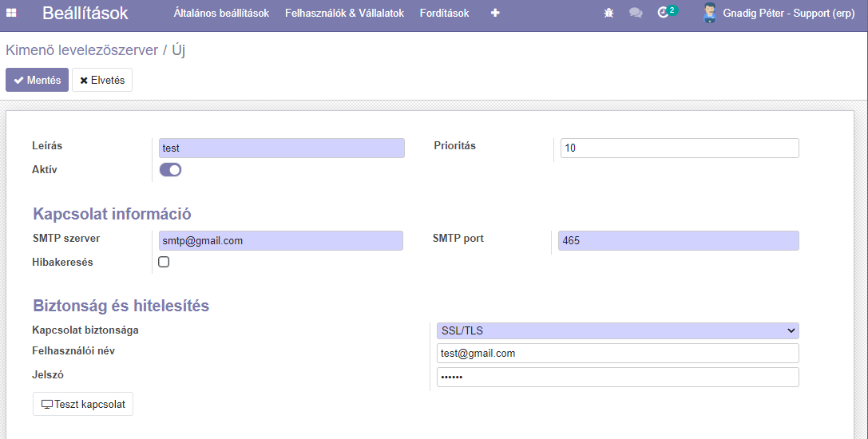This screenshot has width=868, height=439.
Task: Click the SMTP szerver input field
Action: coord(280,241)
